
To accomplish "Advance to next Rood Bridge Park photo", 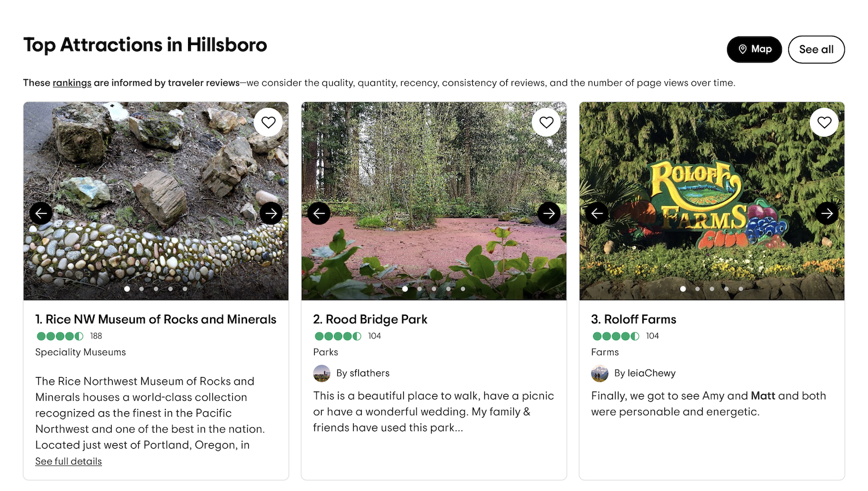I will tap(549, 213).
